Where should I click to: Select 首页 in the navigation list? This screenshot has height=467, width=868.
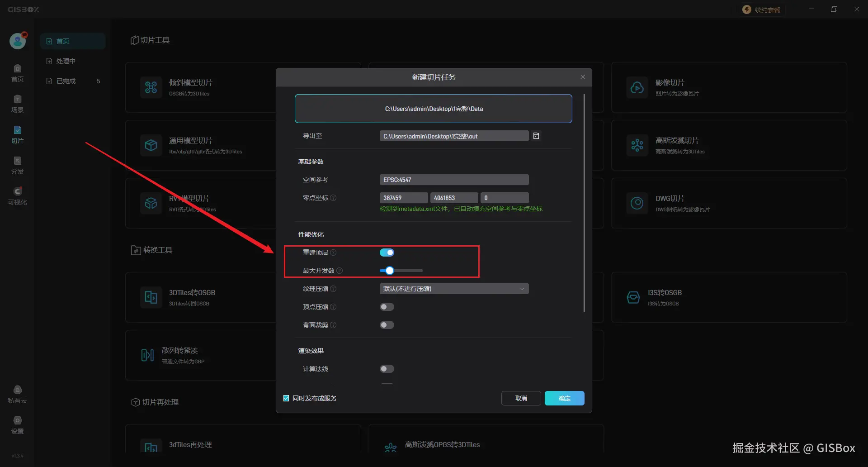[x=72, y=41]
